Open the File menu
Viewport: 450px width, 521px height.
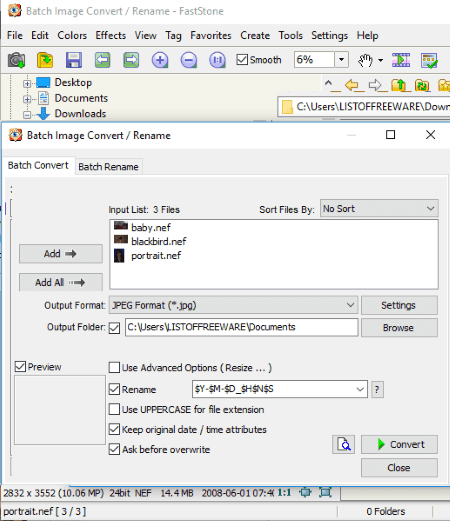click(x=15, y=35)
